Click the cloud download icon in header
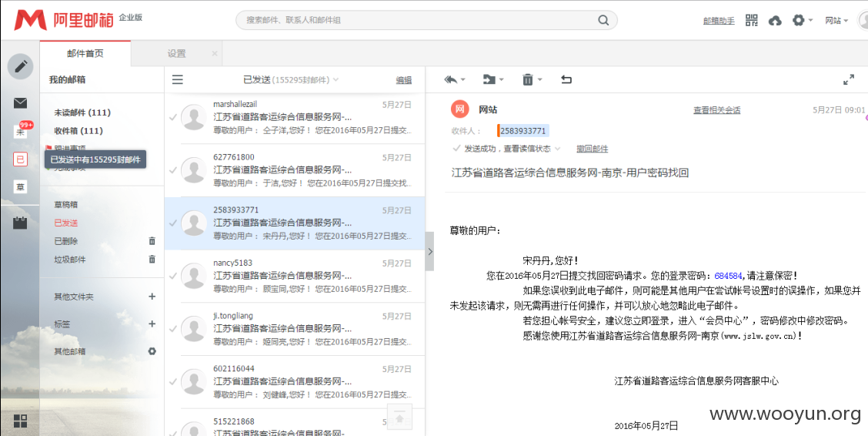Viewport: 868px width, 436px height. pos(776,21)
